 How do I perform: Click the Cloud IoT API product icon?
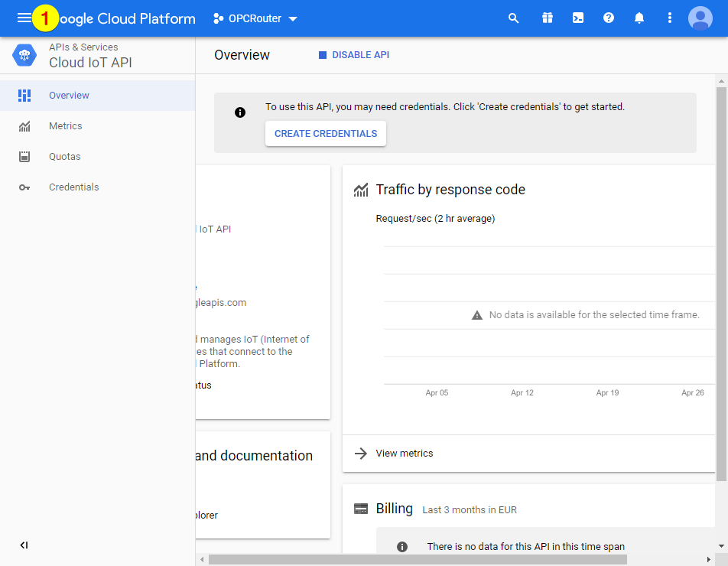coord(23,54)
